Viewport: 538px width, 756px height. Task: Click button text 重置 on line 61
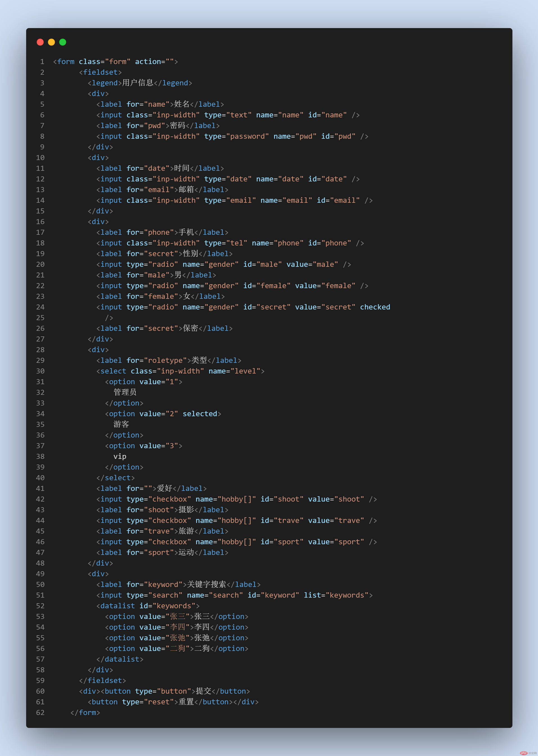pyautogui.click(x=186, y=702)
